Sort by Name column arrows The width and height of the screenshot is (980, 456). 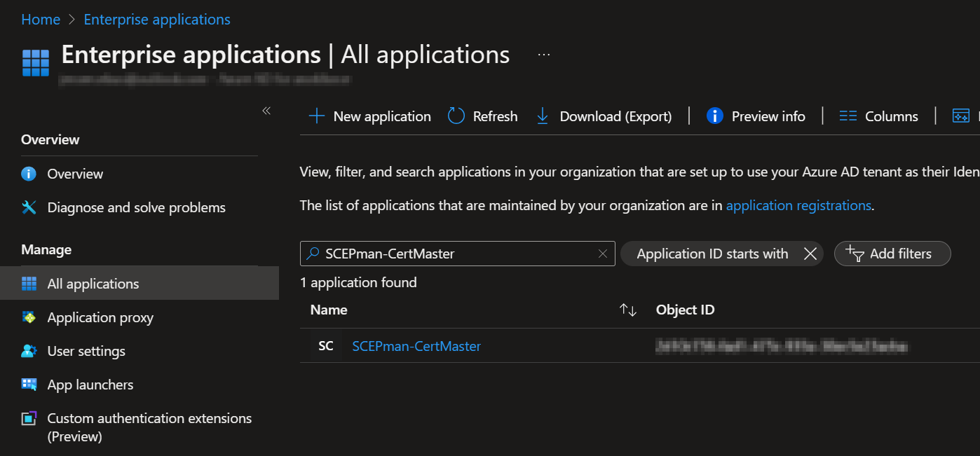pos(628,310)
